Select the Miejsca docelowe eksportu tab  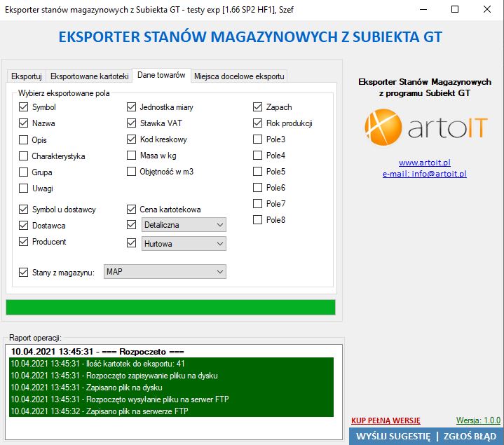(239, 76)
